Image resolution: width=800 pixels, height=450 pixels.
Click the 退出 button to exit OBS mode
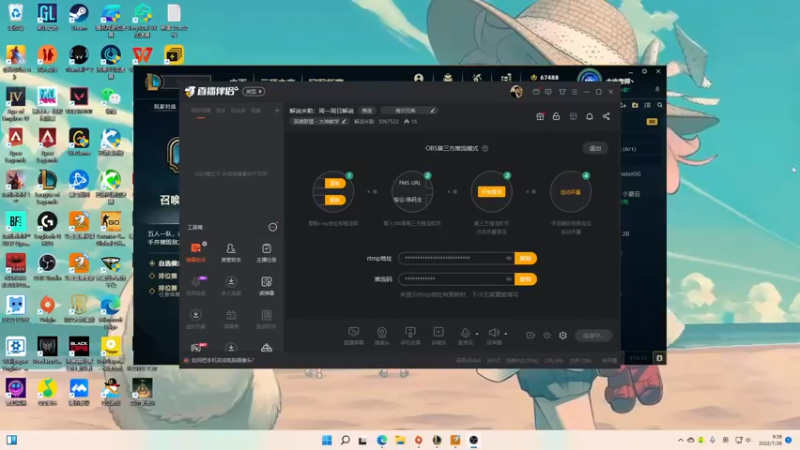595,148
